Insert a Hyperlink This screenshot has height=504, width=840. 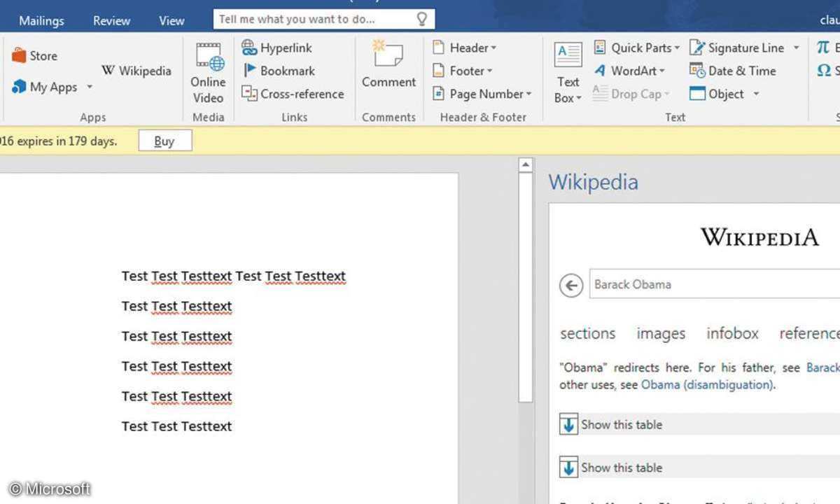(277, 48)
